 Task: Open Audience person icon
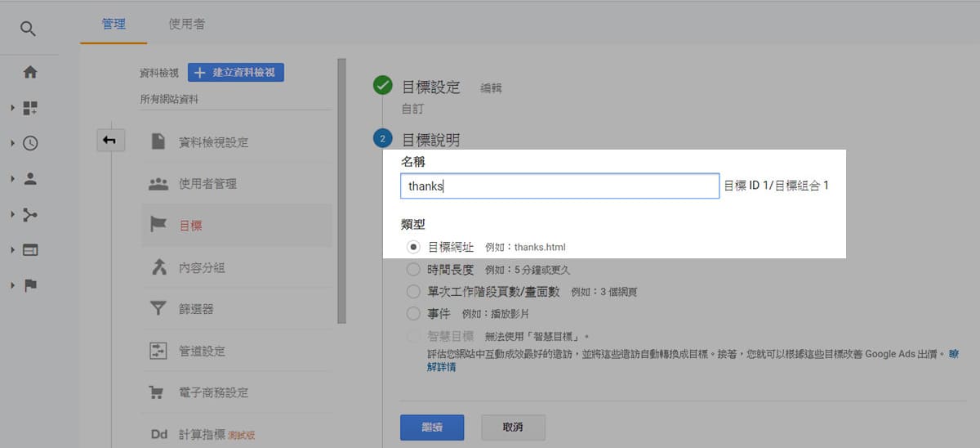coord(30,179)
